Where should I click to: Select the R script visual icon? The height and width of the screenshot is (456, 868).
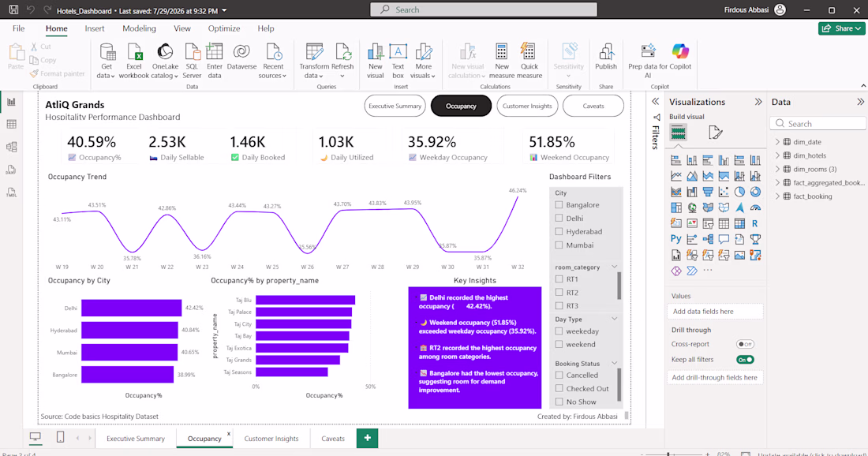click(x=755, y=223)
